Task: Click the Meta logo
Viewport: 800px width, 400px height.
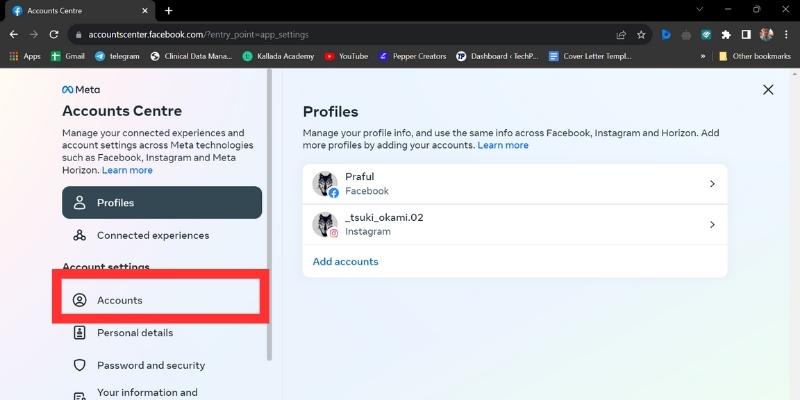Action: [x=81, y=90]
